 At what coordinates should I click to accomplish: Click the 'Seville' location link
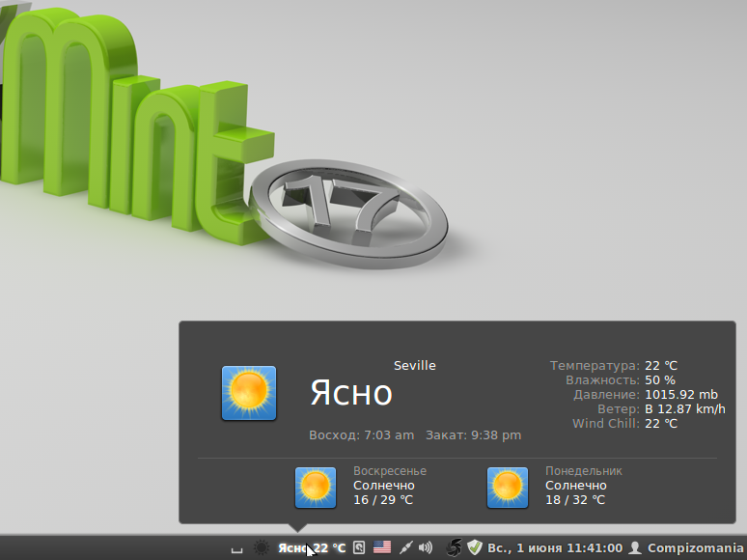[414, 366]
